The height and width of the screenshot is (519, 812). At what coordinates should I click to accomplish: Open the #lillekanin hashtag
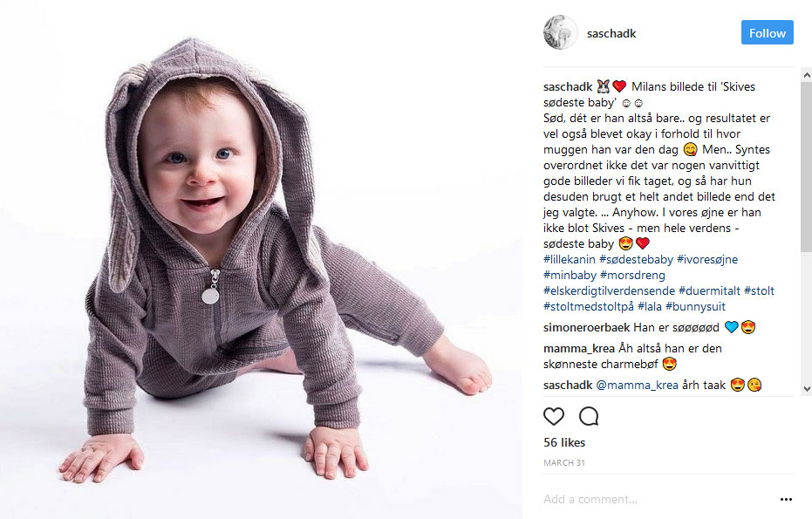click(x=570, y=259)
